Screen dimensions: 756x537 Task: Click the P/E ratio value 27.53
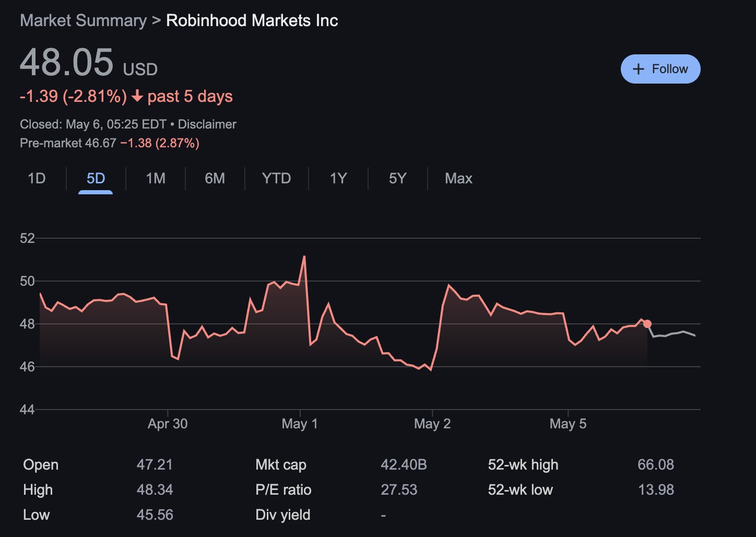coord(399,490)
